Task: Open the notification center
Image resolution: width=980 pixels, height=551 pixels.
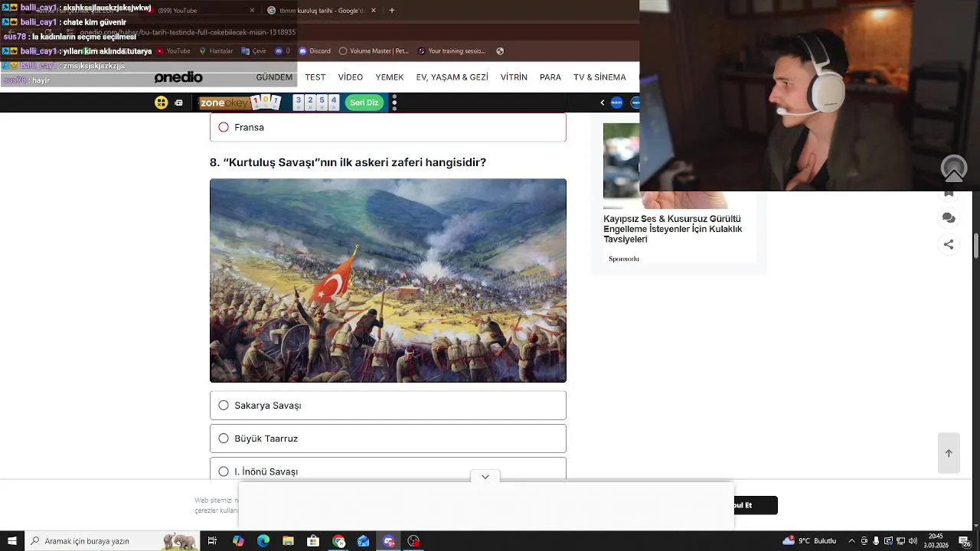Action: coord(965,541)
